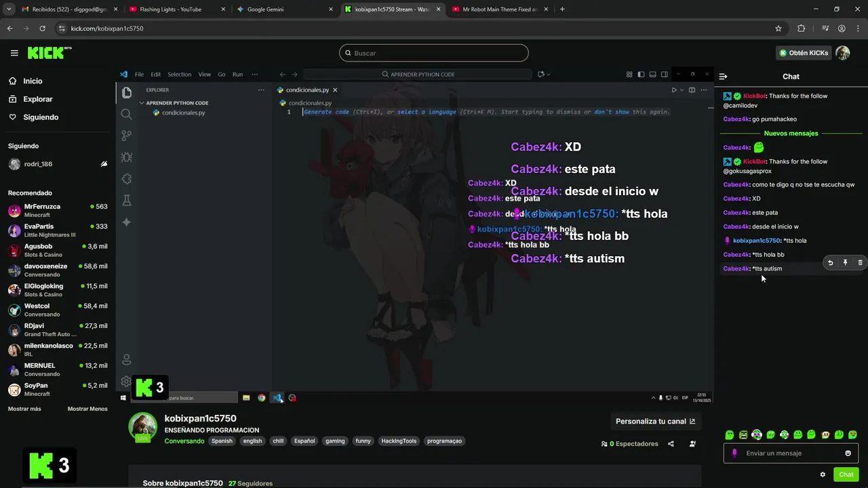This screenshot has height=488, width=868.
Task: Click Cabez4k username on 'tts autism' message
Action: pyautogui.click(x=736, y=268)
